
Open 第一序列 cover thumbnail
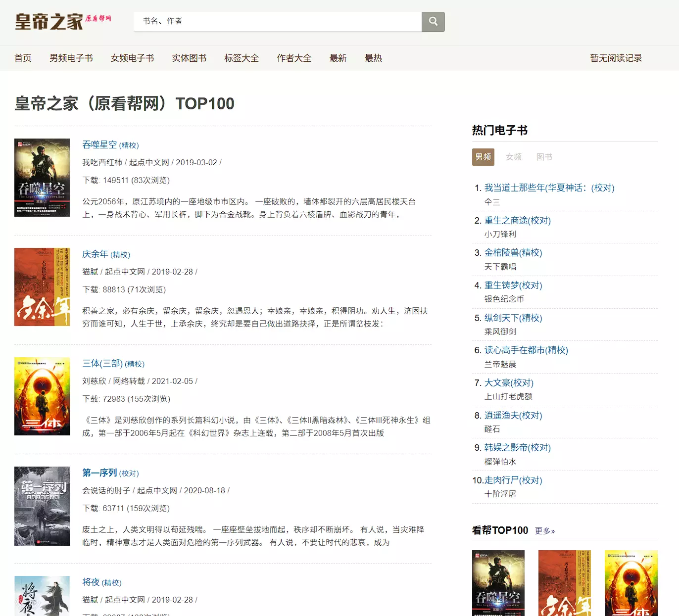42,506
